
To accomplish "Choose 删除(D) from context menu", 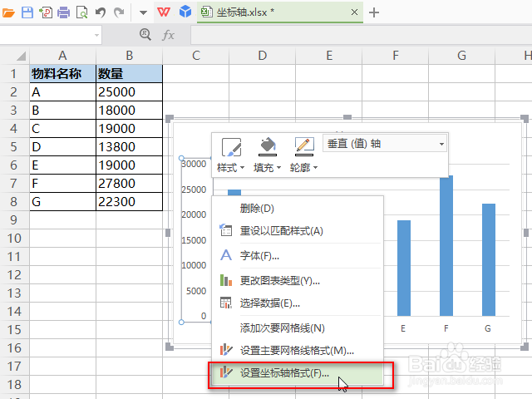I will [x=298, y=209].
